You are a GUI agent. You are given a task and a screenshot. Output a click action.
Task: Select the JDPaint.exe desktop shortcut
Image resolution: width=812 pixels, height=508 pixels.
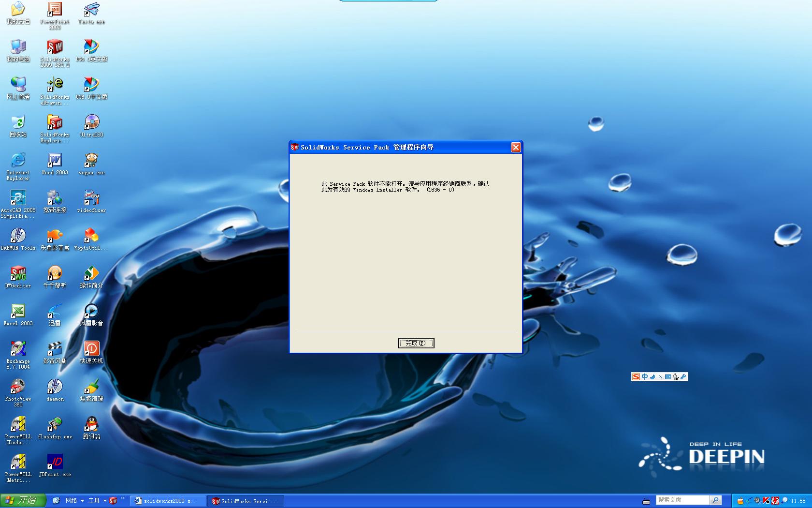pos(55,466)
